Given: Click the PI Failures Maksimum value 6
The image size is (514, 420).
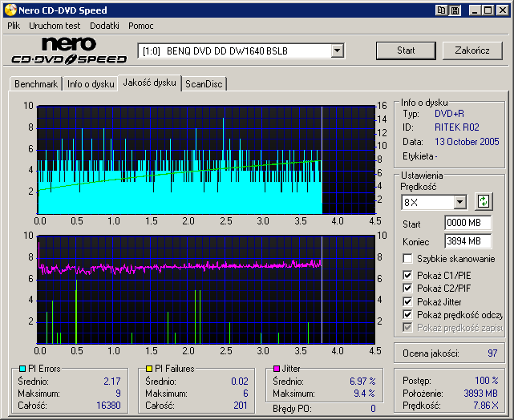Looking at the screenshot, I should [x=245, y=393].
